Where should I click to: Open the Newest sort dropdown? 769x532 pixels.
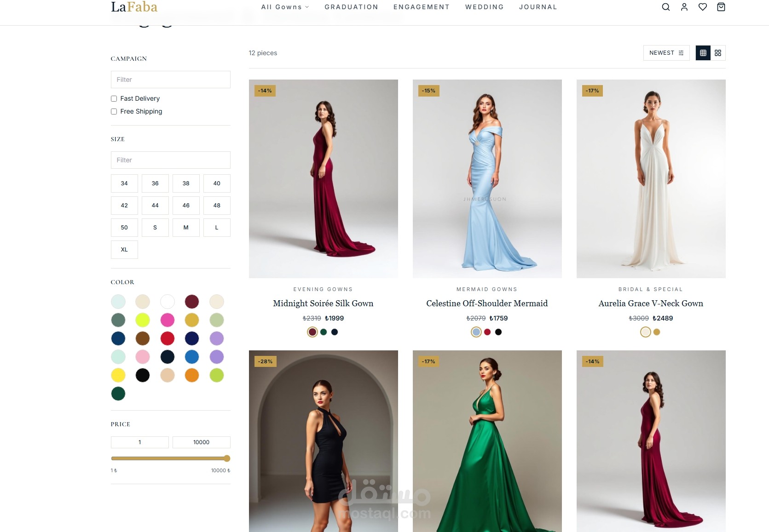(666, 53)
